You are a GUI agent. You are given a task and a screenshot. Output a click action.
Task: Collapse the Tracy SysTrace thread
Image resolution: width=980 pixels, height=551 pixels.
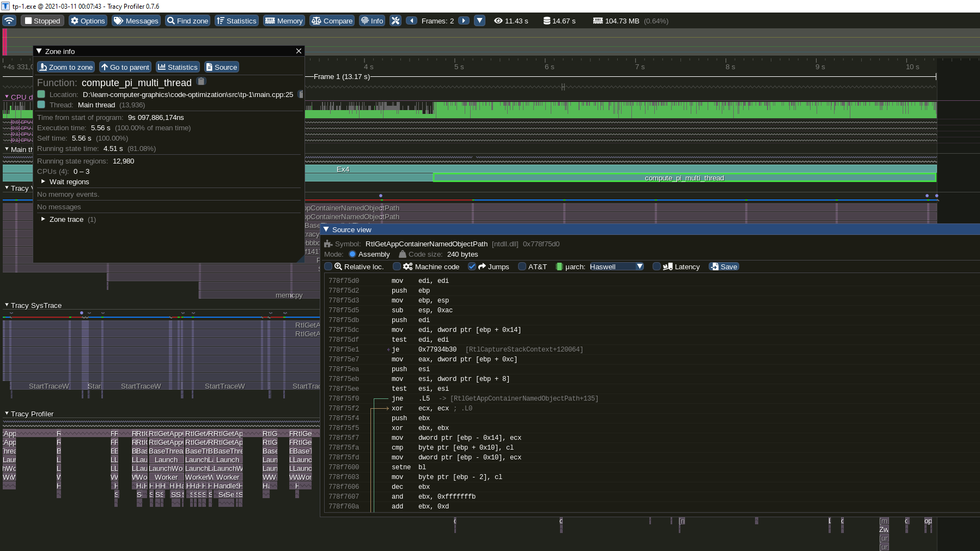[7, 305]
